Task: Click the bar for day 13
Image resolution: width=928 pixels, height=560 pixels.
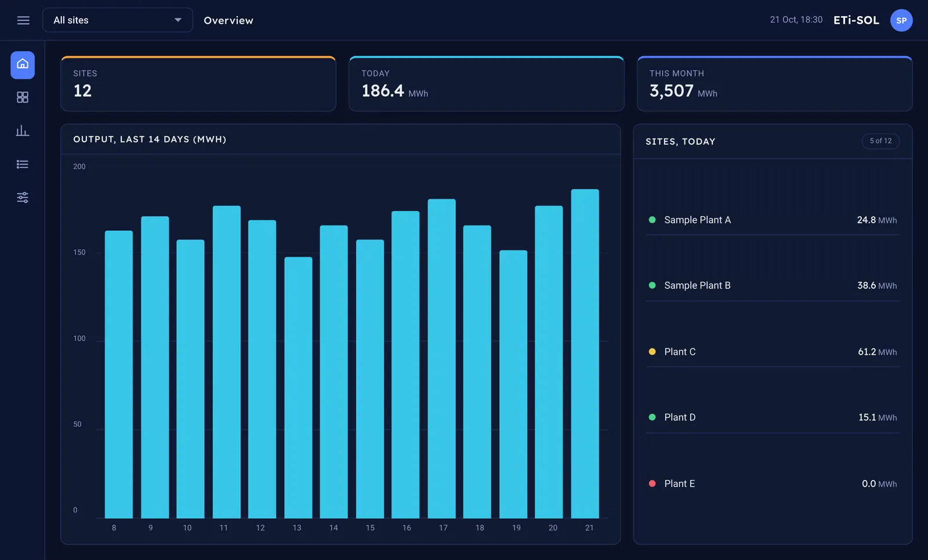Action: pos(298,387)
